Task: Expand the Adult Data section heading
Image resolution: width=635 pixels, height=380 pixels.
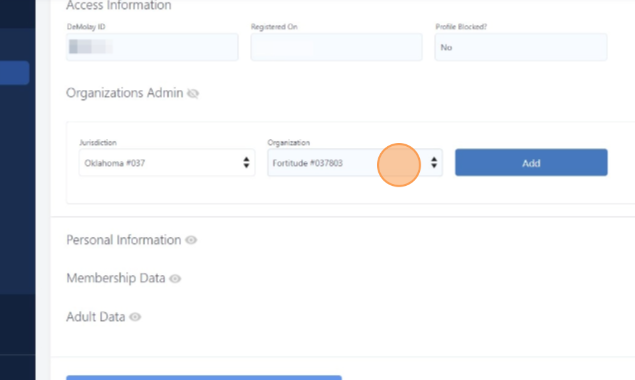Action: (x=96, y=317)
